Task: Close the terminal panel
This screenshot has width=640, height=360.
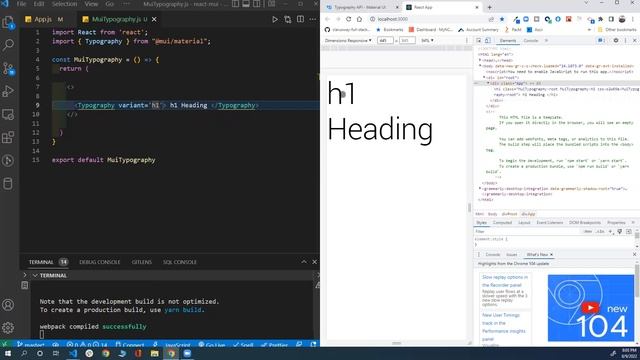Action: 314,262
